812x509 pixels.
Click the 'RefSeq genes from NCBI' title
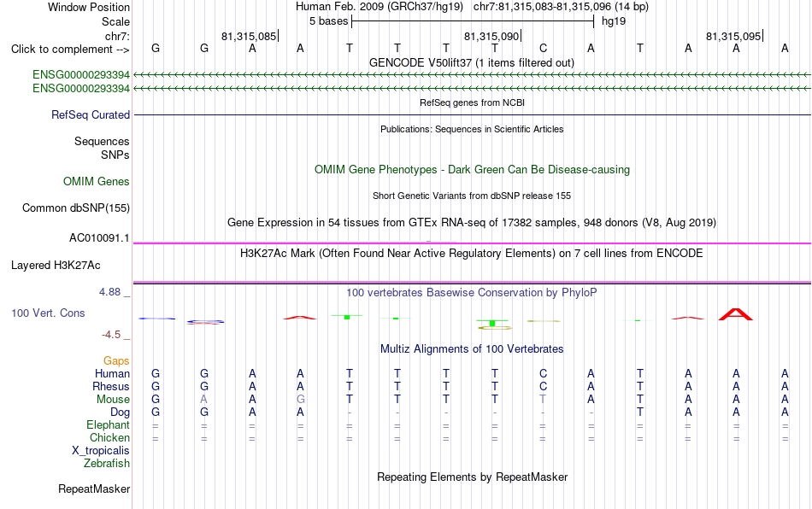click(472, 102)
